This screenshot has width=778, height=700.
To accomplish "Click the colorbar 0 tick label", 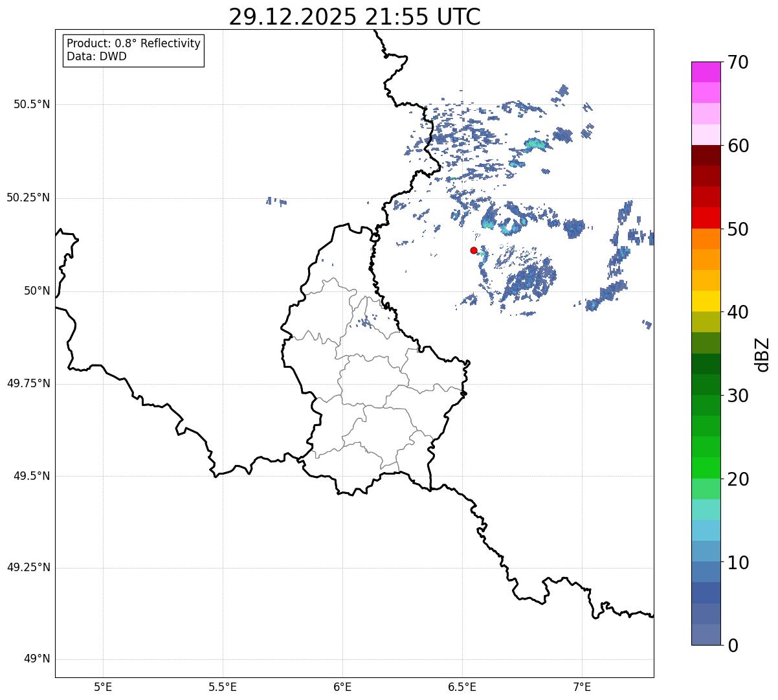I will (x=733, y=646).
